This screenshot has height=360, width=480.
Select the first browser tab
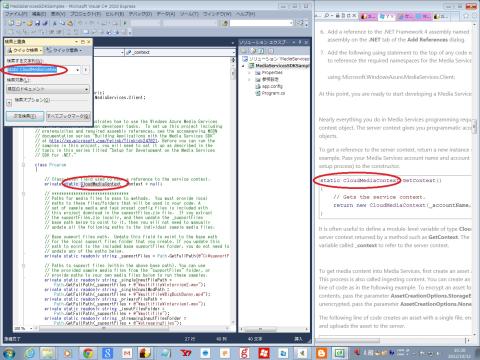368,16
